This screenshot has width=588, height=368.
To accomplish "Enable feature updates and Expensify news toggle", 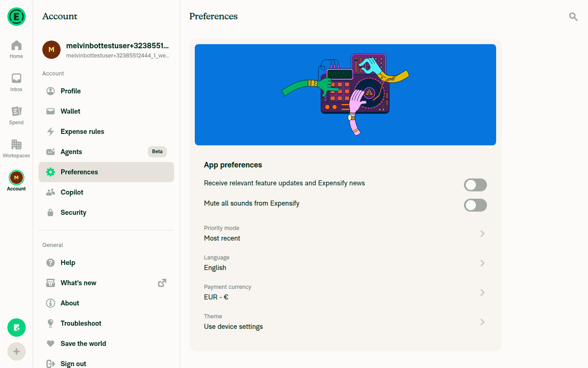I will pos(475,185).
